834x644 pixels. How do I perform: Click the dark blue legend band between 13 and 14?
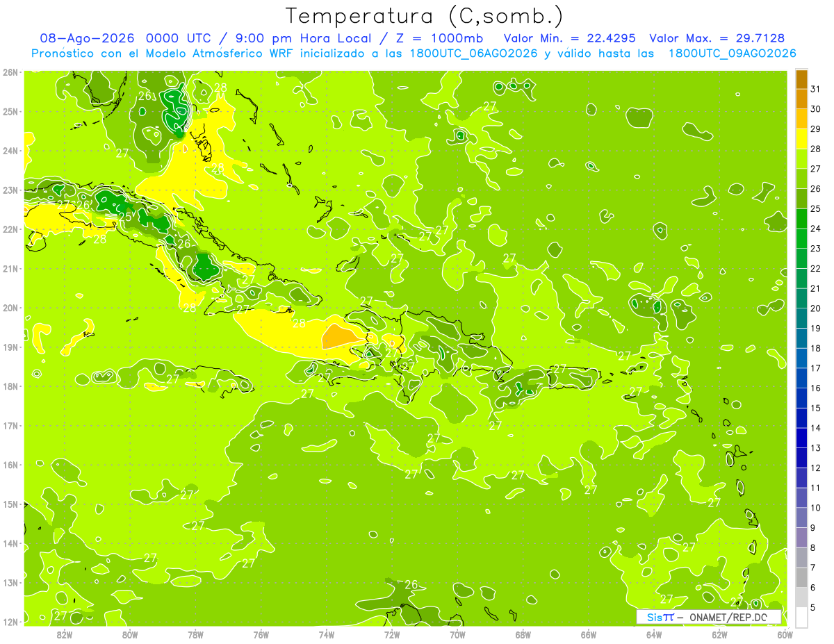pos(801,438)
